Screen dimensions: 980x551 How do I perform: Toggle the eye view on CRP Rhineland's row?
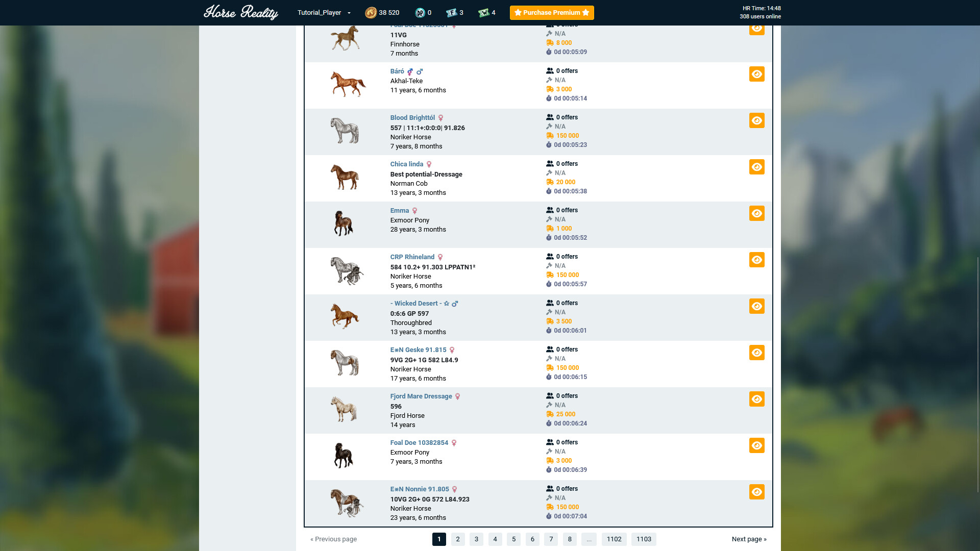pyautogui.click(x=756, y=260)
